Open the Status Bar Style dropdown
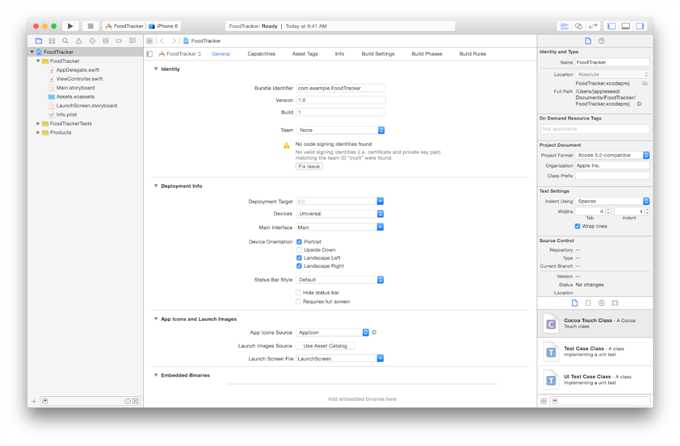 pos(340,280)
